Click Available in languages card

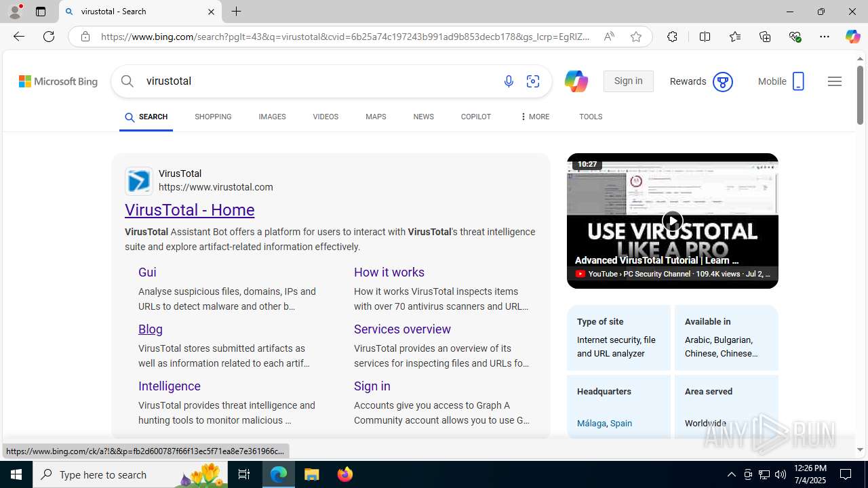pos(726,338)
